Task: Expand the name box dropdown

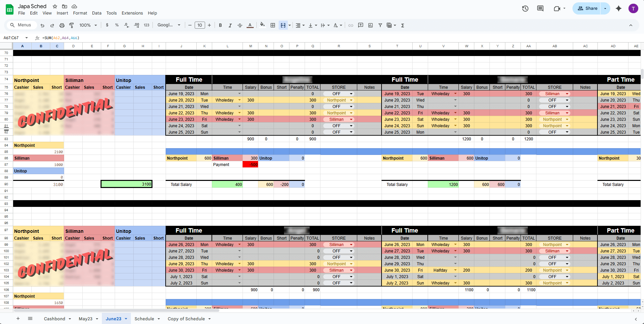Action: [x=27, y=38]
